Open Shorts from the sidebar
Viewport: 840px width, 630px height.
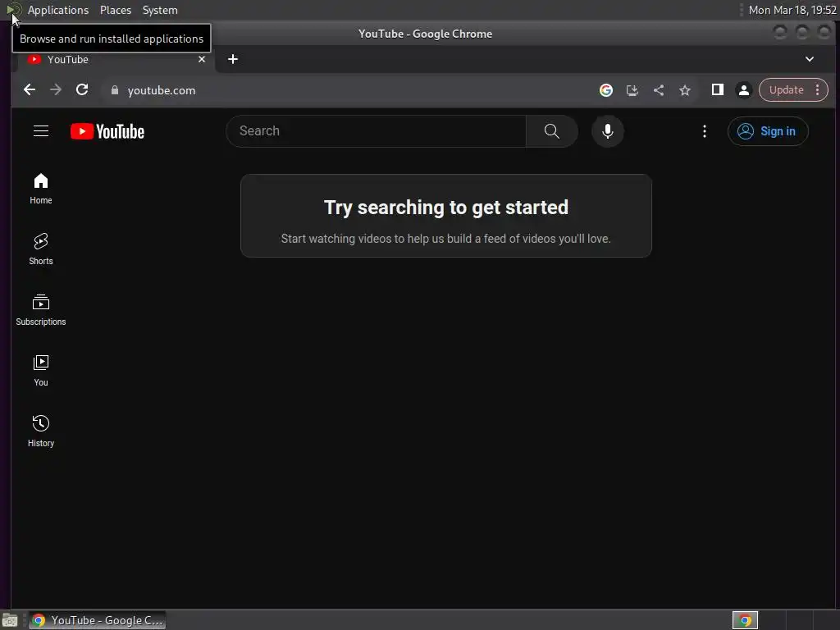41,249
